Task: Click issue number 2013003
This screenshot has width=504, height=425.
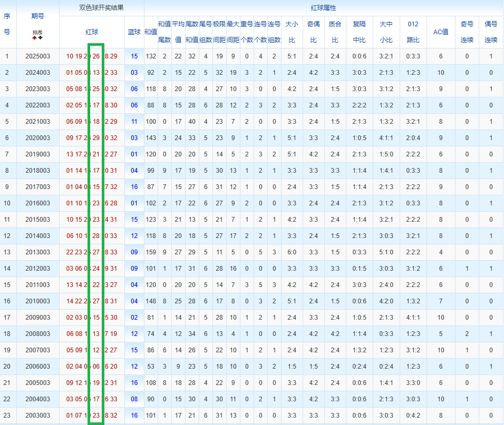Action: pos(37,252)
